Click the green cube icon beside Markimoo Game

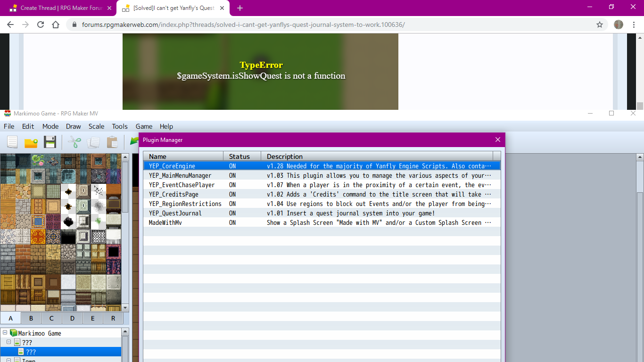pos(13,333)
